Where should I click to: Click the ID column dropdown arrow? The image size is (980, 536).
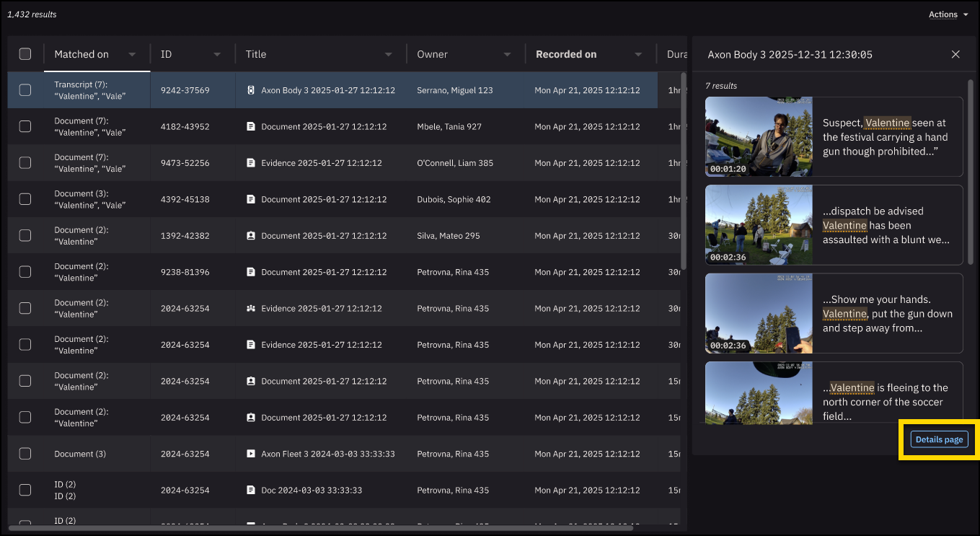pyautogui.click(x=217, y=55)
